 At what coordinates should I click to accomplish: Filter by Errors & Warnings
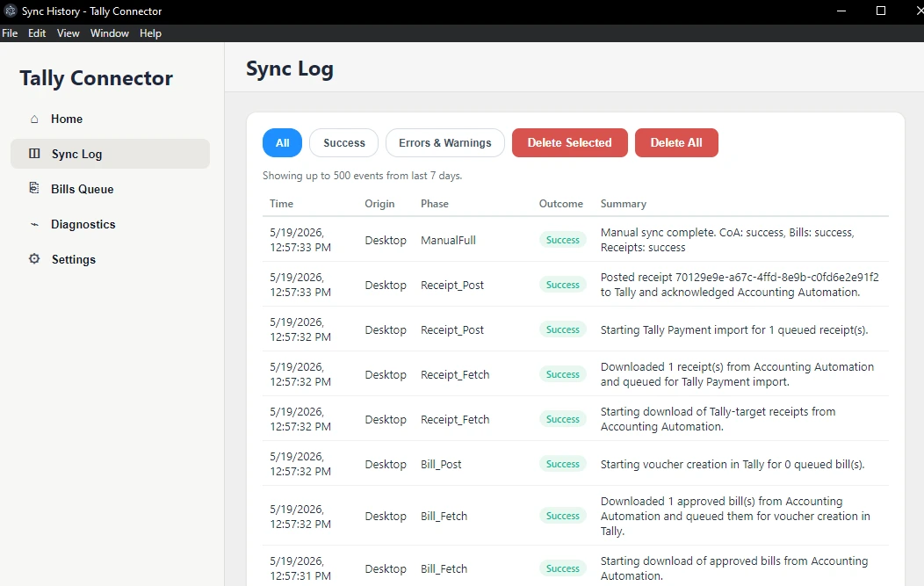tap(445, 142)
